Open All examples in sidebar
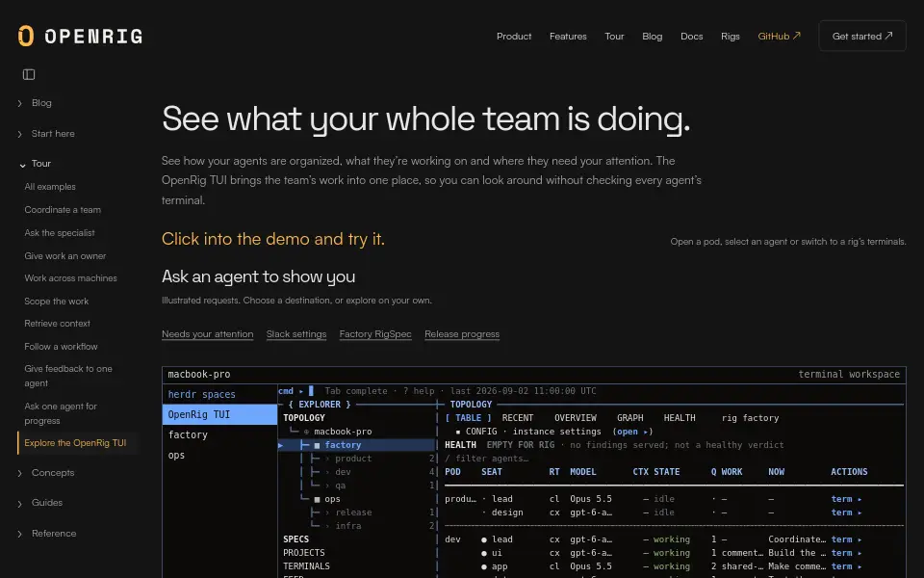924x578 pixels. coord(50,186)
